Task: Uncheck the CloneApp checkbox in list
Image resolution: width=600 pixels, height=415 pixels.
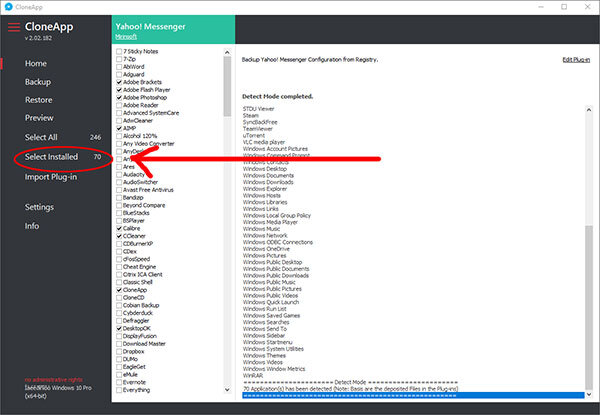Action: click(x=119, y=290)
